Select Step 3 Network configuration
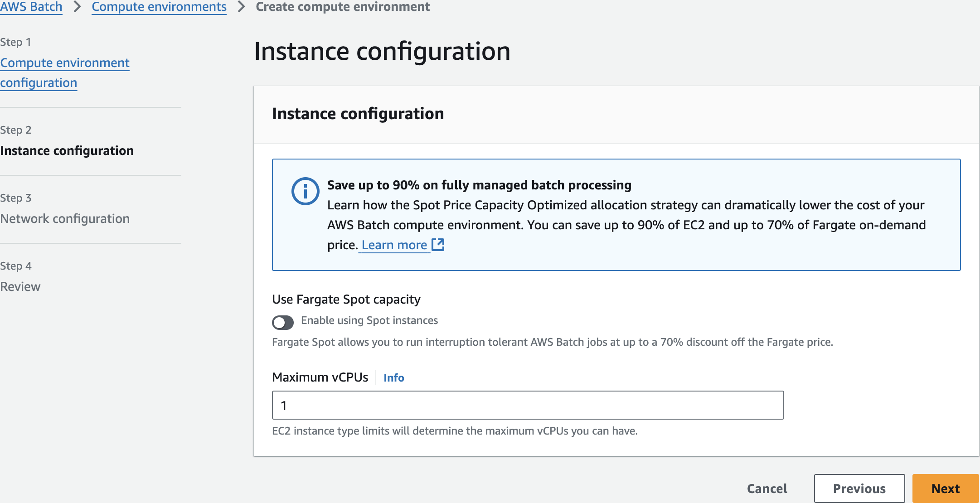 click(65, 218)
